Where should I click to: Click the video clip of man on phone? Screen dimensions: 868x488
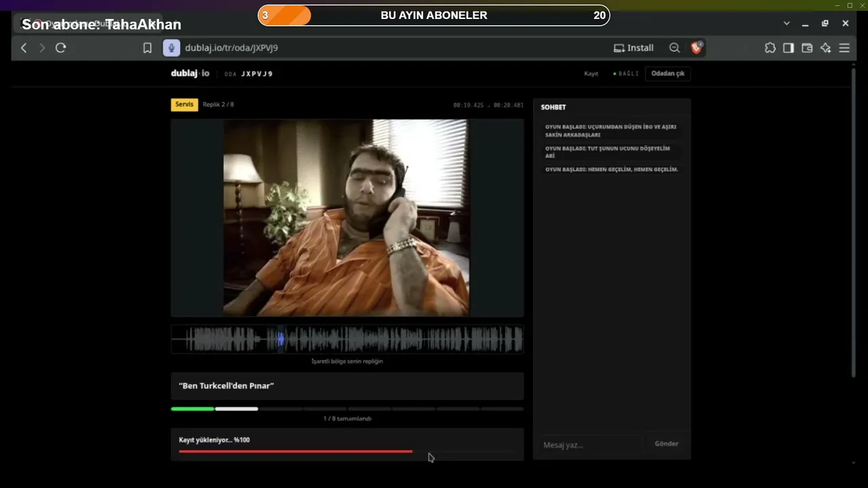pos(347,218)
